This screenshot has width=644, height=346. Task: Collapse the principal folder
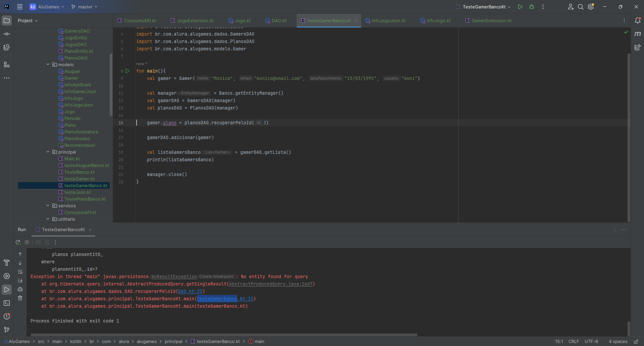[x=48, y=152]
